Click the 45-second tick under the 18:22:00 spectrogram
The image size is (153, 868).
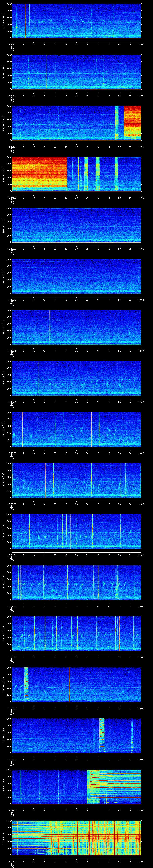coord(109,606)
